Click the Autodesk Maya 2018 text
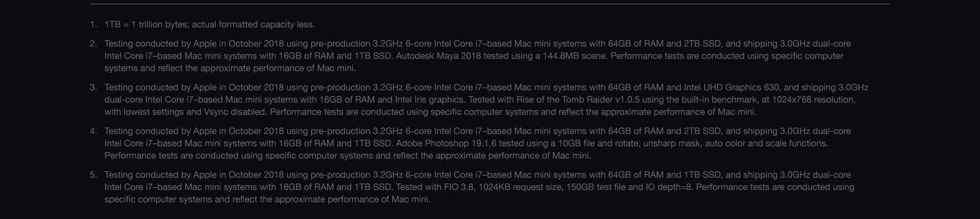 (438, 56)
